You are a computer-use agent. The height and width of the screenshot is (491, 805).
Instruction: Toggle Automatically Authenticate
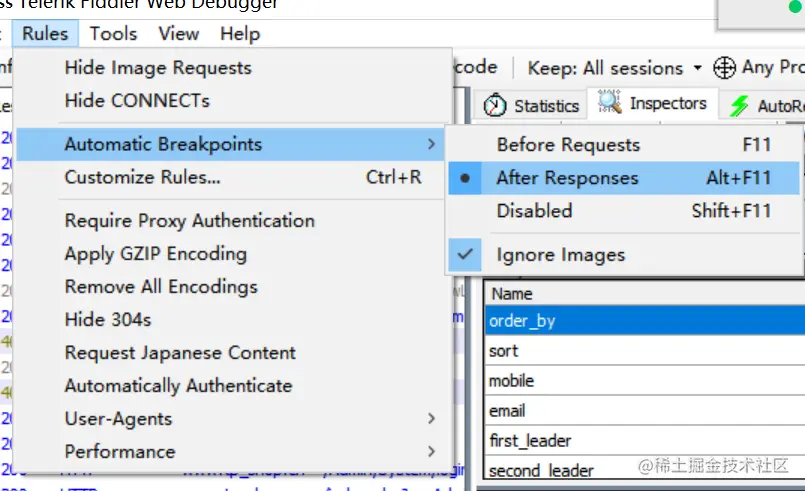233,386
